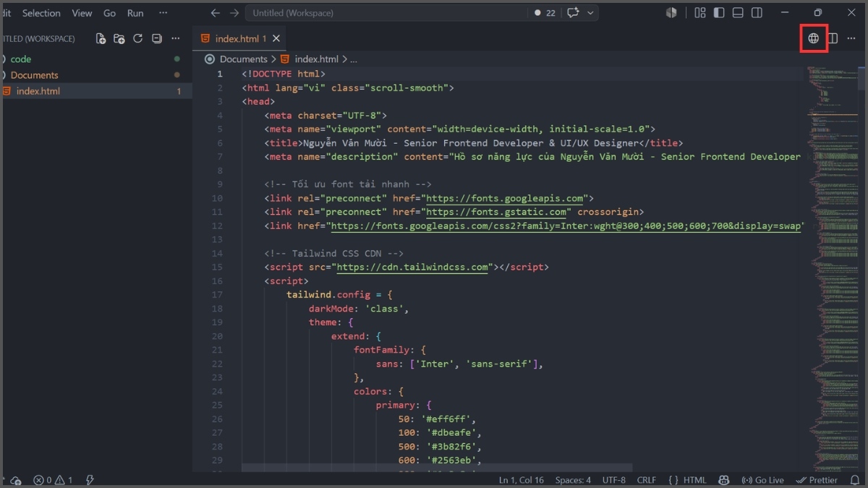868x488 pixels.
Task: Click Documents in the breadcrumb
Action: [243, 59]
